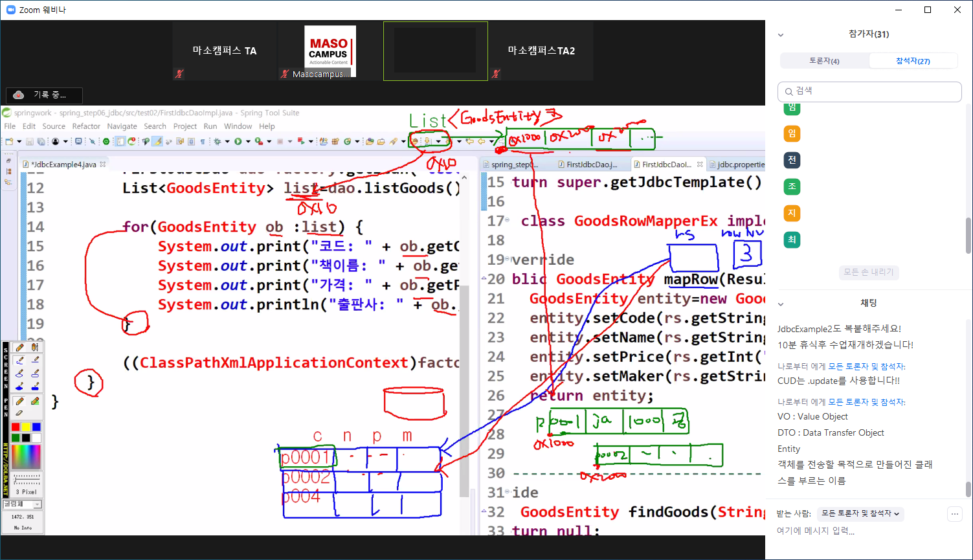This screenshot has height=560, width=973.
Task: Choose the eraser in Screen Pen palette
Action: click(x=19, y=412)
